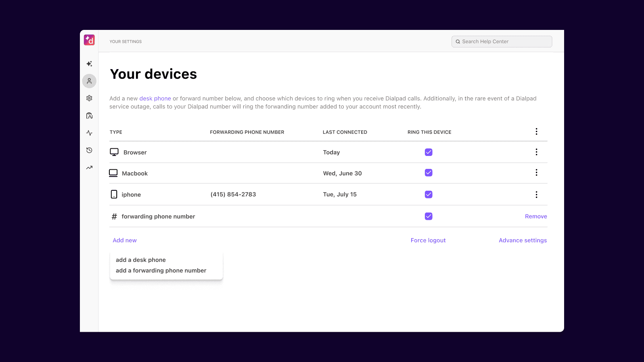
Task: Open the Browser row more options menu
Action: pyautogui.click(x=536, y=152)
